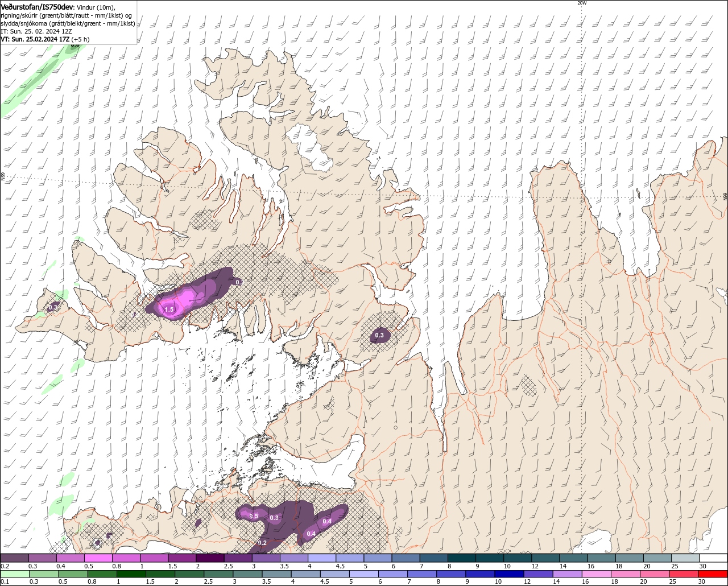Pick the dark purple 0.2 snow swatch
This screenshot has width=728, height=586.
14,558
